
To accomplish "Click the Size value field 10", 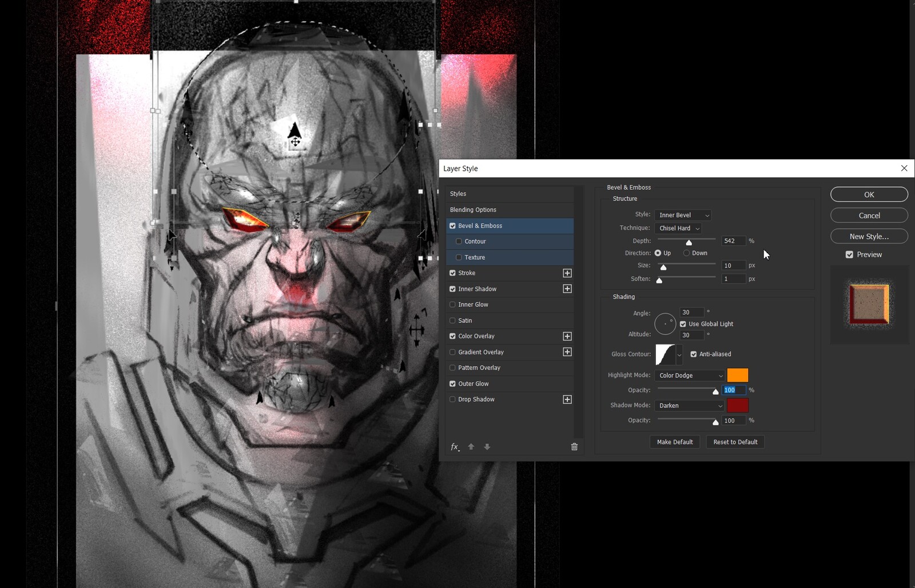I will pos(734,266).
